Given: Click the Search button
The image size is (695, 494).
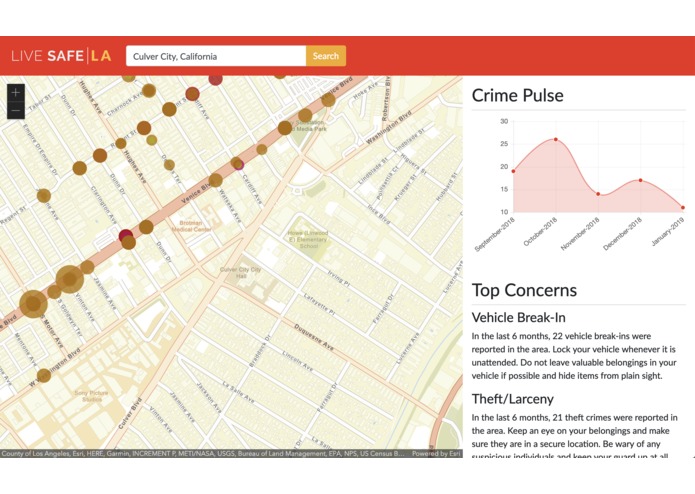Looking at the screenshot, I should click(x=326, y=56).
